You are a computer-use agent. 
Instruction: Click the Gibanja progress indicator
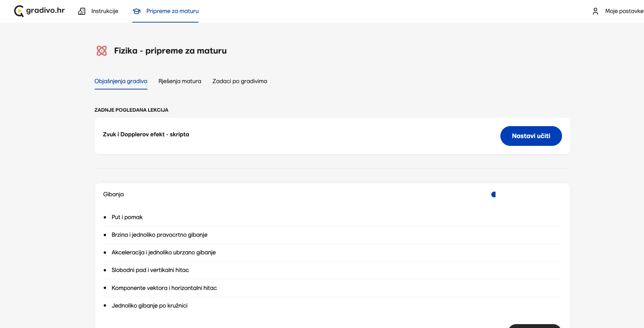point(493,194)
